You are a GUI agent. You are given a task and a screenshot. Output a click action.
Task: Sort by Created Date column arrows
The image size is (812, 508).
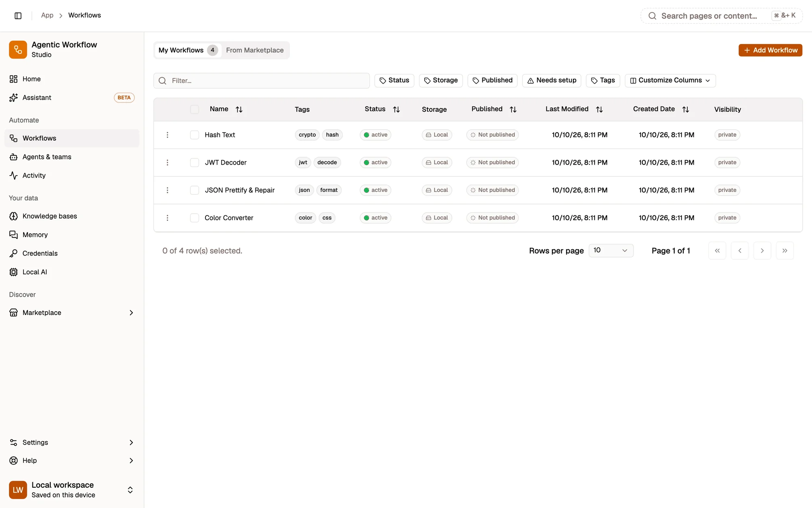[x=686, y=109]
